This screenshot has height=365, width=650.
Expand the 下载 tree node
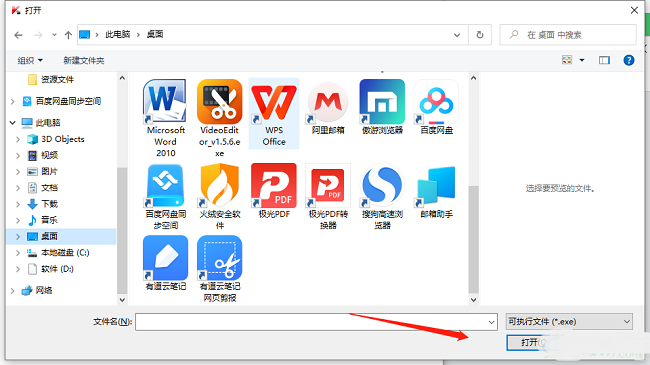[18, 204]
